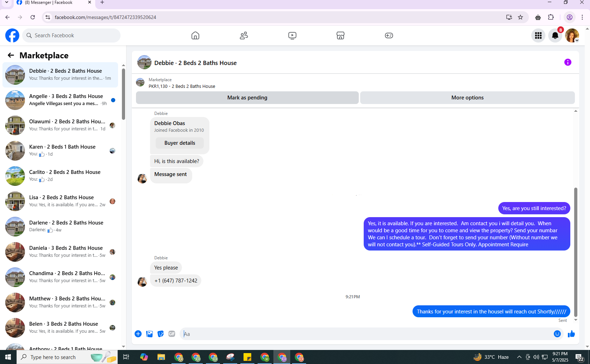The image size is (590, 364).
Task: Open the Home feed icon
Action: (x=195, y=35)
